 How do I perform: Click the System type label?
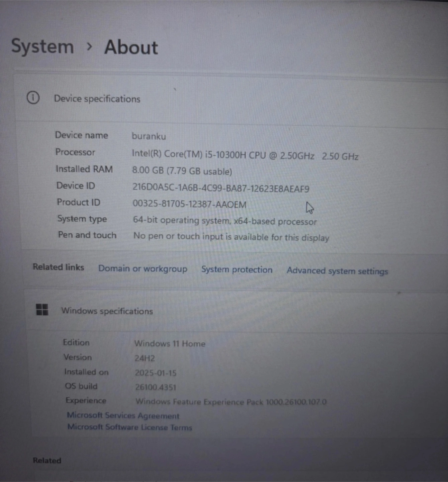pyautogui.click(x=82, y=219)
